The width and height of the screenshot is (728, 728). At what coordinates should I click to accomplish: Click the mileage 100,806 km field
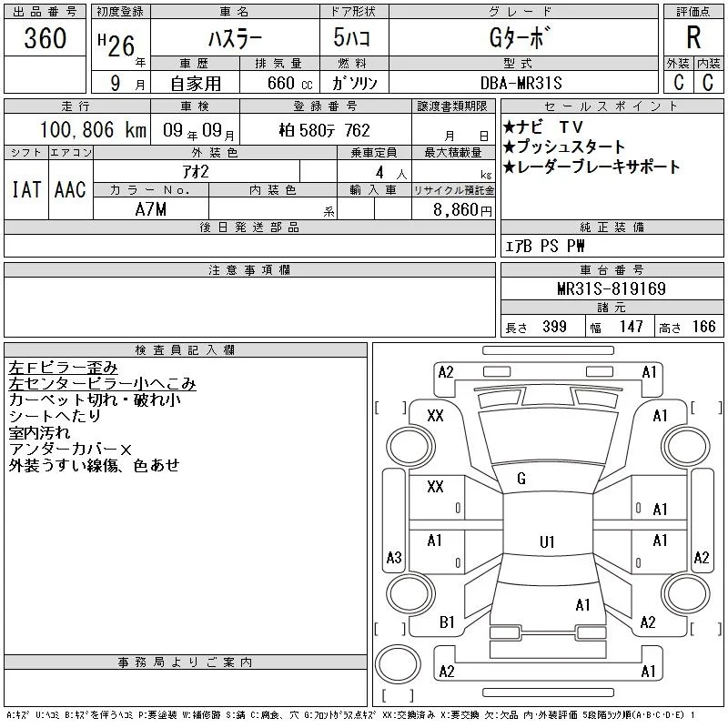tap(77, 130)
